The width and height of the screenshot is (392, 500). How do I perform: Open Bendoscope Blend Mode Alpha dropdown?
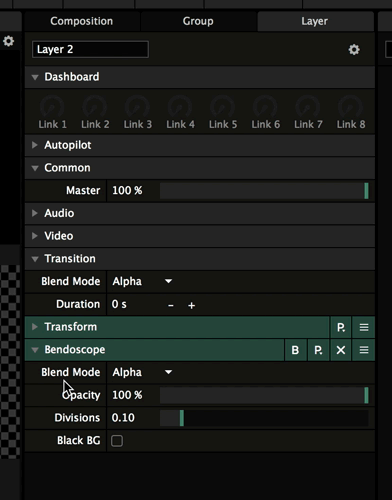tap(142, 372)
